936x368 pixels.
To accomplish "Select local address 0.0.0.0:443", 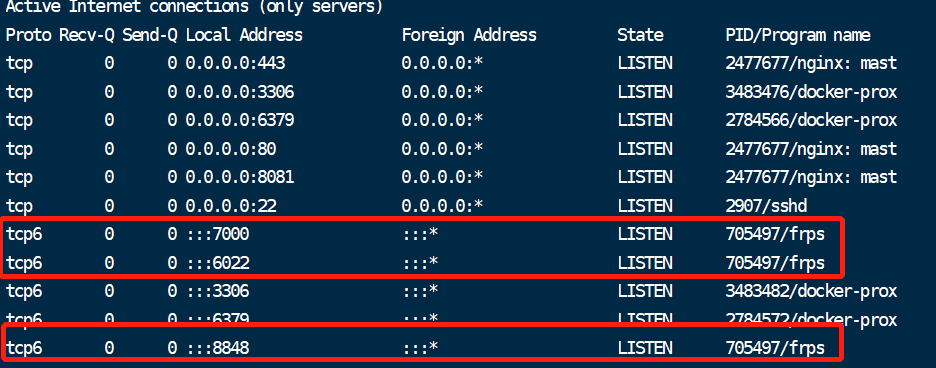I will tap(235, 63).
